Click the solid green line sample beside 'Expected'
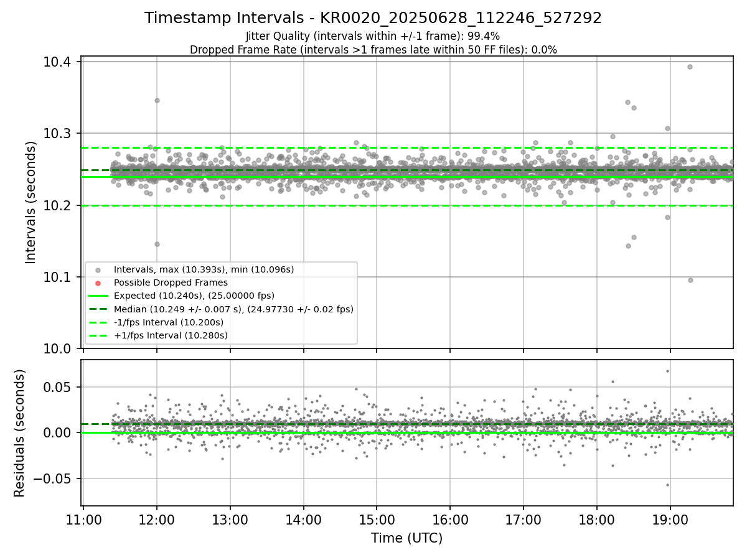The width and height of the screenshot is (747, 560). click(x=98, y=296)
